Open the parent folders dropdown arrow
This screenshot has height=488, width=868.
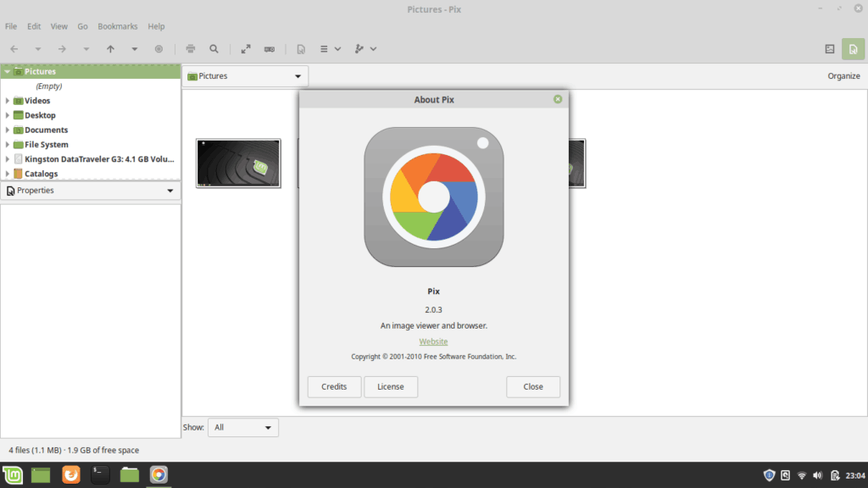coord(135,48)
